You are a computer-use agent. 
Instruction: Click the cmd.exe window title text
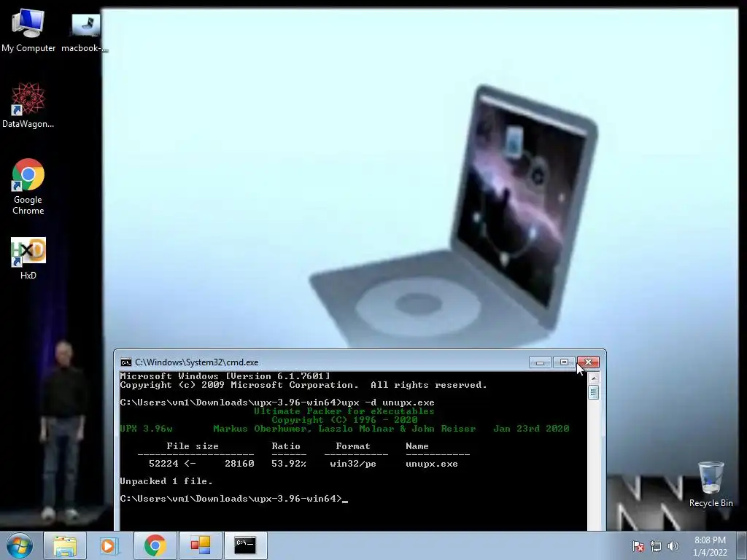197,362
